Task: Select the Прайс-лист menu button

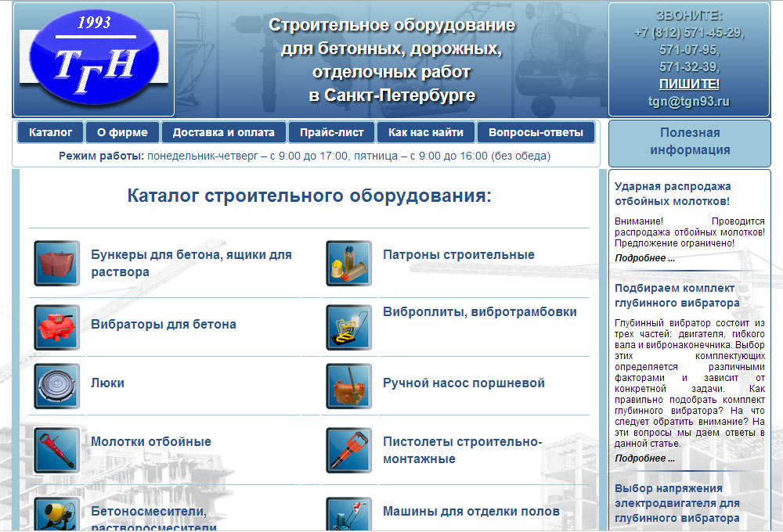Action: [x=331, y=132]
